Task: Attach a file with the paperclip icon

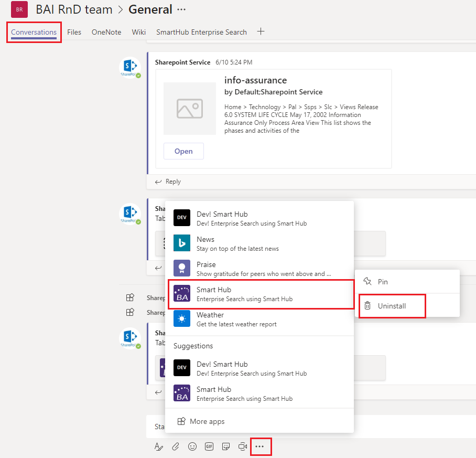Action: (x=176, y=446)
